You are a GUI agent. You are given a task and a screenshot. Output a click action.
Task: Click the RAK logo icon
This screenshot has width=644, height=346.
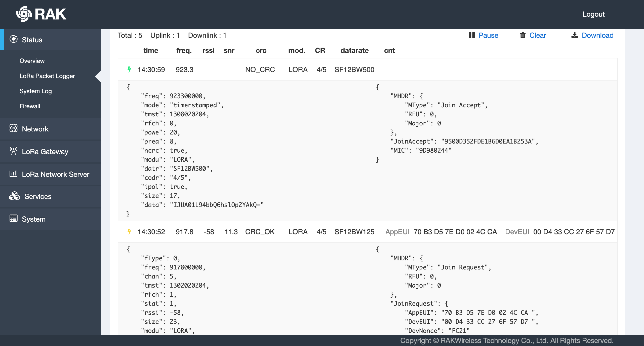coord(24,14)
